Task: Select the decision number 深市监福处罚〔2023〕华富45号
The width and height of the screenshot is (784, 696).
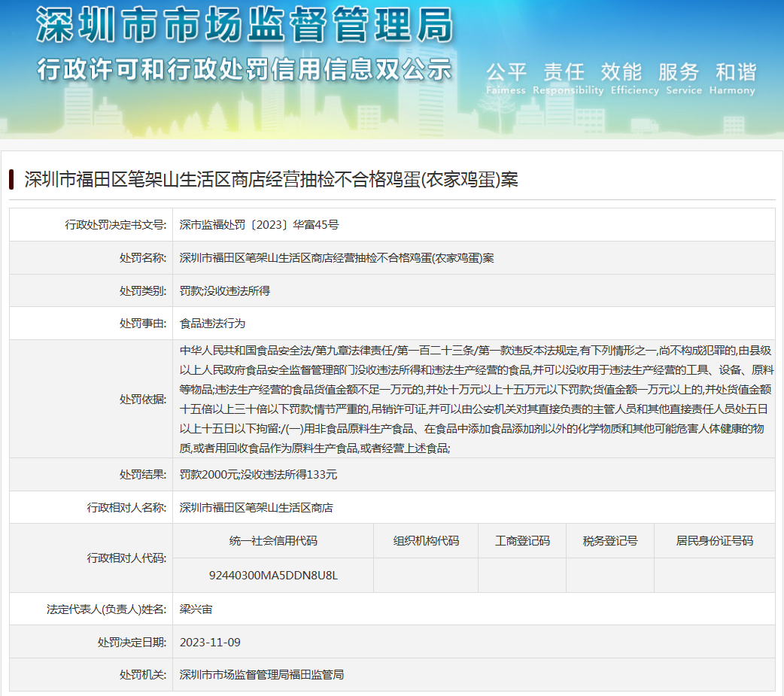Action: pos(259,224)
